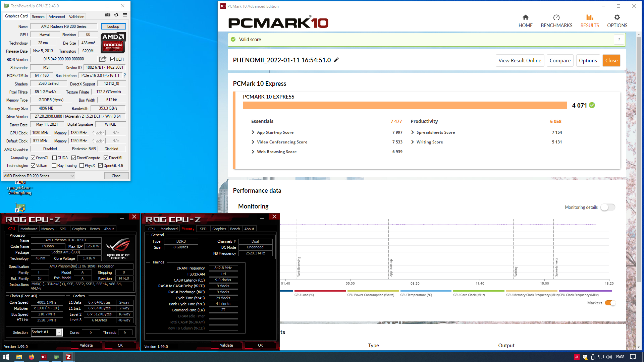This screenshot has height=362, width=644.
Task: Click the Compare button in PCMark
Action: coord(560,61)
